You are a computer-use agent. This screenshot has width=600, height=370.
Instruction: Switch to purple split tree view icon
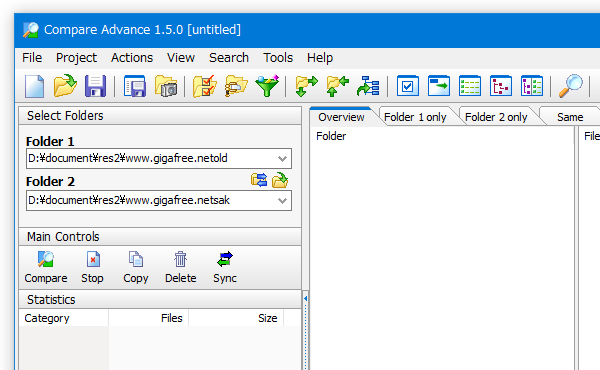(x=532, y=86)
